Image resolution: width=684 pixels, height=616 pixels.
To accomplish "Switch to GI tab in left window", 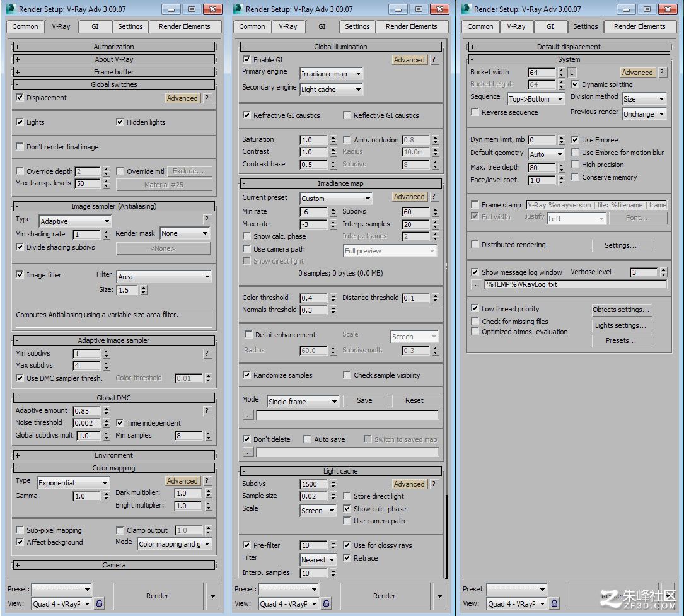I will point(95,26).
